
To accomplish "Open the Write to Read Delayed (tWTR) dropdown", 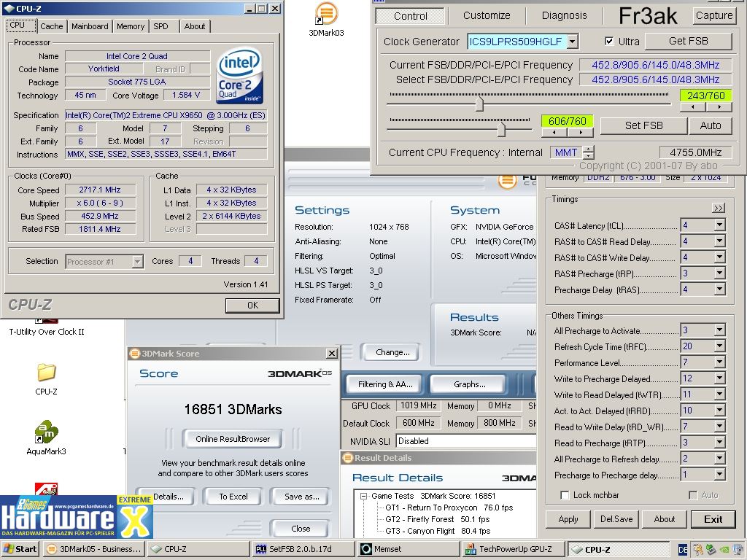I will [720, 394].
